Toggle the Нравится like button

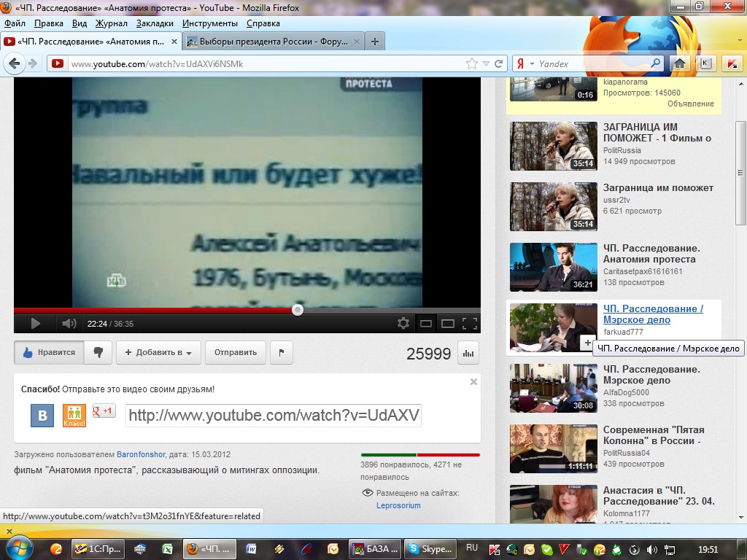[49, 352]
